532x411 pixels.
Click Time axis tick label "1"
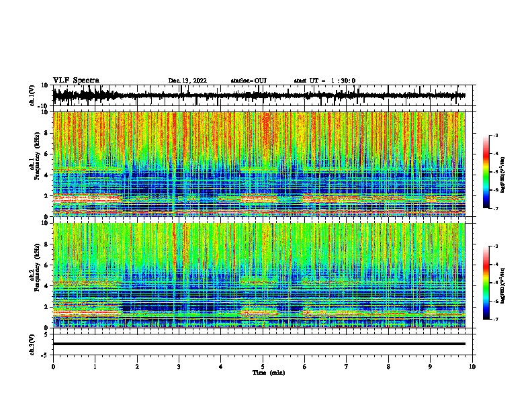coord(95,367)
